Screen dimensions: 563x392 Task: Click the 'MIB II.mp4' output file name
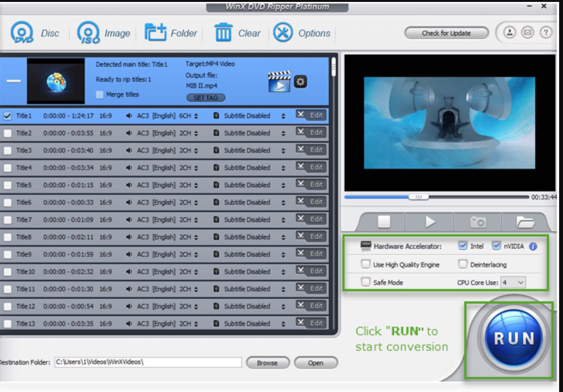tap(201, 86)
